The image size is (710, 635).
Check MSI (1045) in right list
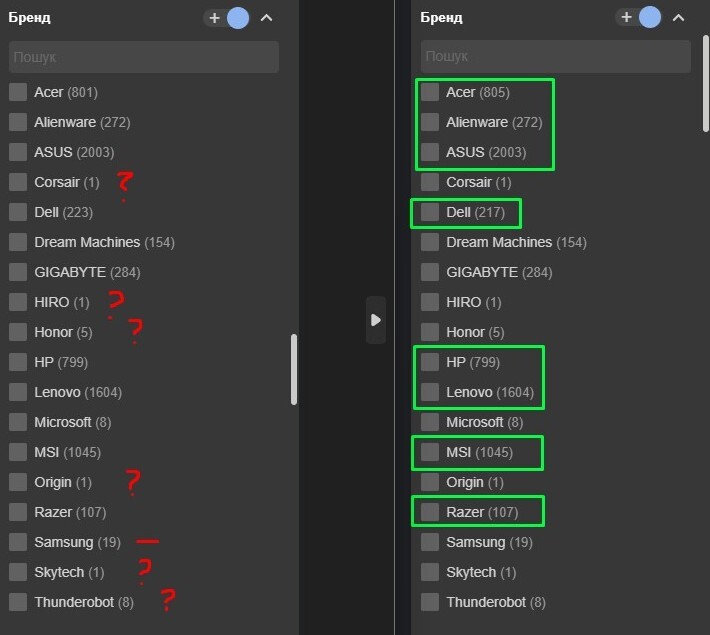click(430, 452)
